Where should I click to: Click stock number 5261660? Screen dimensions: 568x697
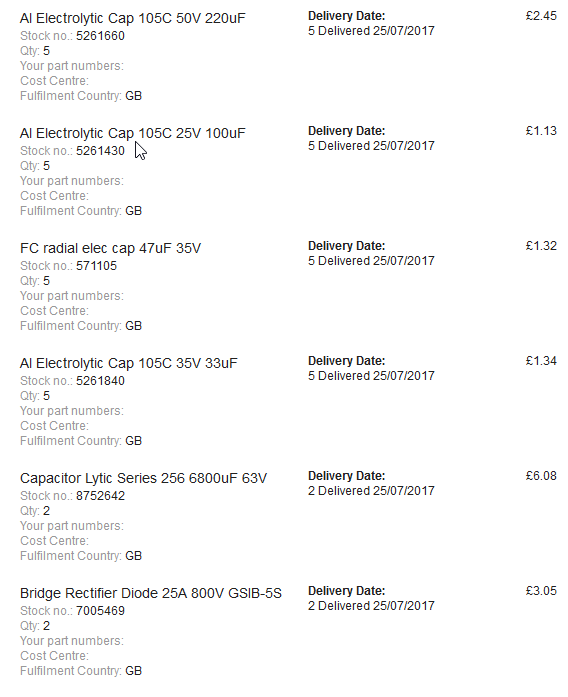[100, 36]
